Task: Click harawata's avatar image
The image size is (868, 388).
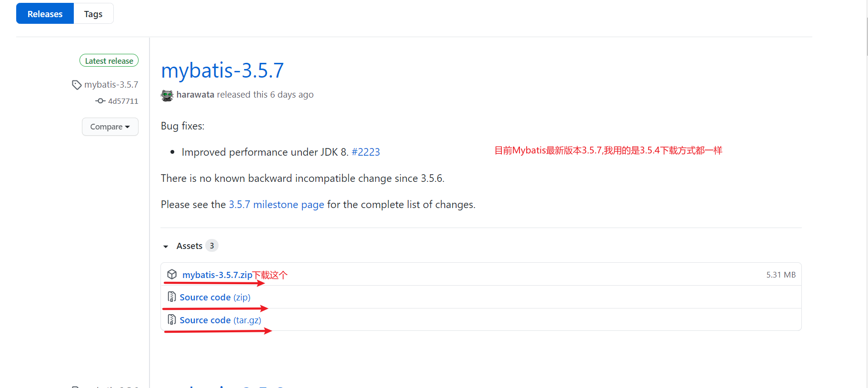Action: [x=167, y=95]
